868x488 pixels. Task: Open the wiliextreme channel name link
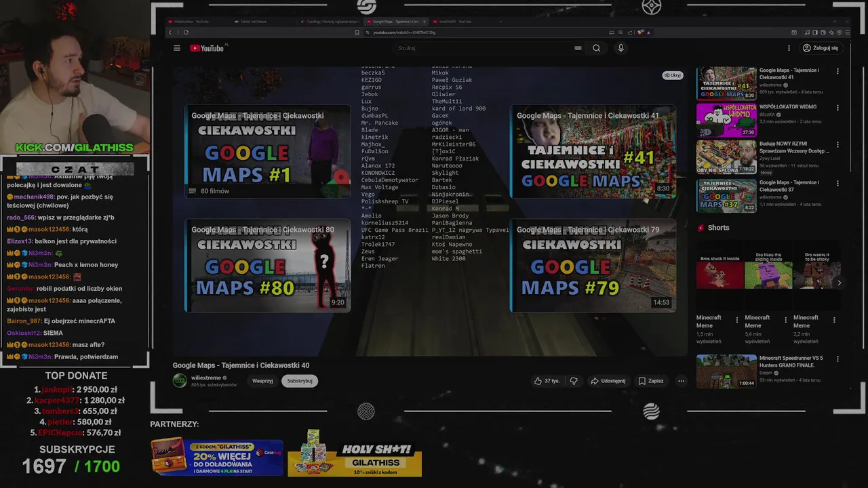pos(205,378)
